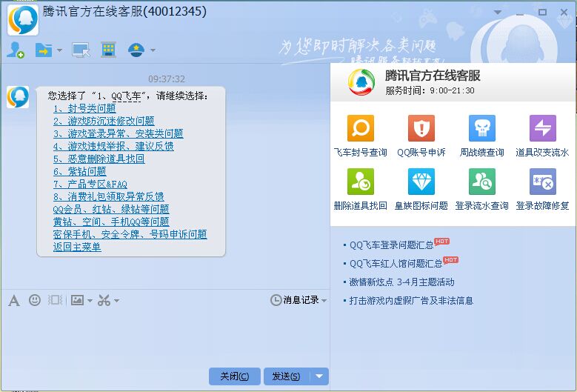This screenshot has height=392, width=577.
Task: Click the 发送(S) button
Action: pos(287,376)
